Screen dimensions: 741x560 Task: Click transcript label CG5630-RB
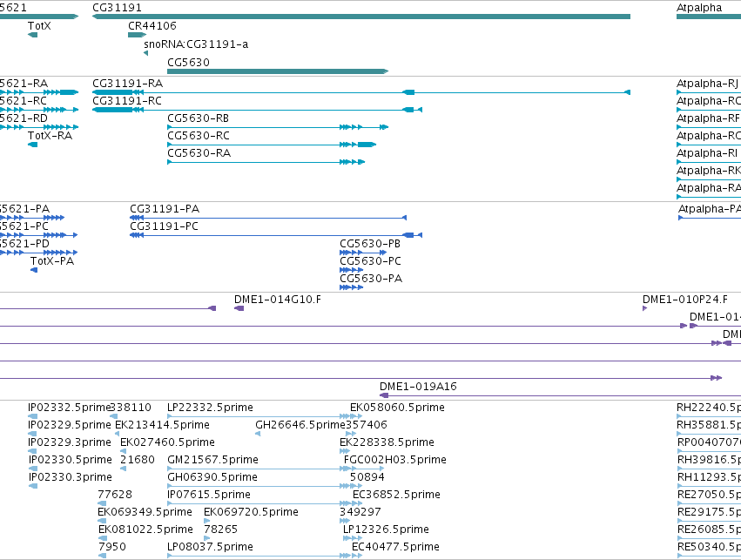[198, 118]
